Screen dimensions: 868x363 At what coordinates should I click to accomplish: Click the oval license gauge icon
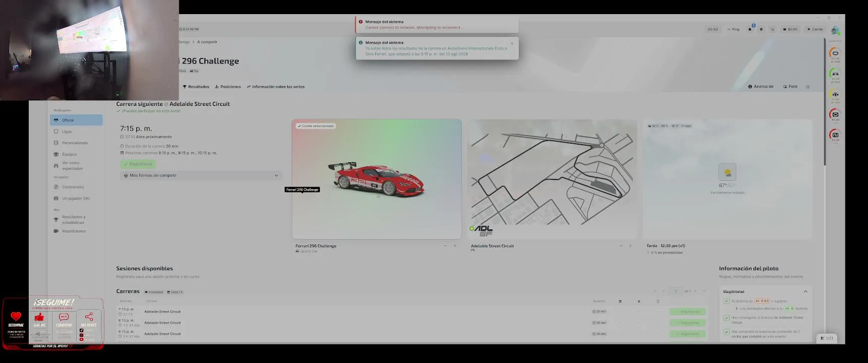click(x=835, y=53)
